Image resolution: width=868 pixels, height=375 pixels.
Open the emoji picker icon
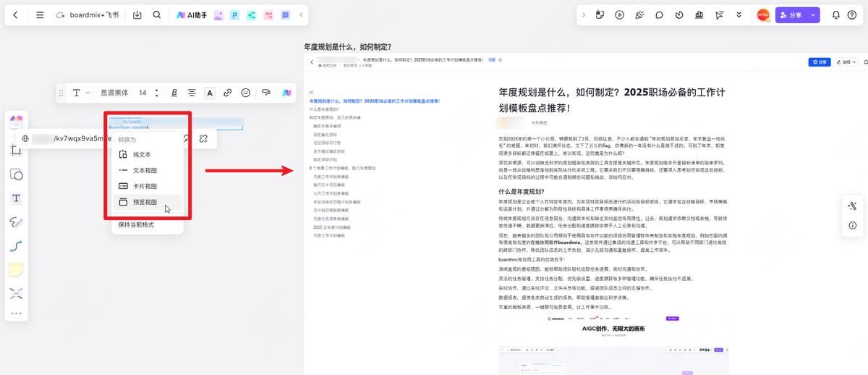coord(246,93)
